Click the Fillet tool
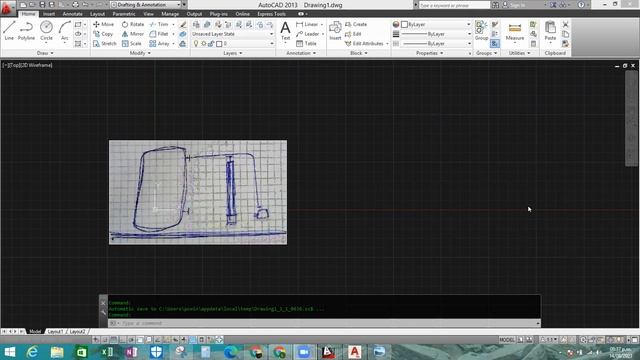This screenshot has height=360, width=640. point(159,34)
